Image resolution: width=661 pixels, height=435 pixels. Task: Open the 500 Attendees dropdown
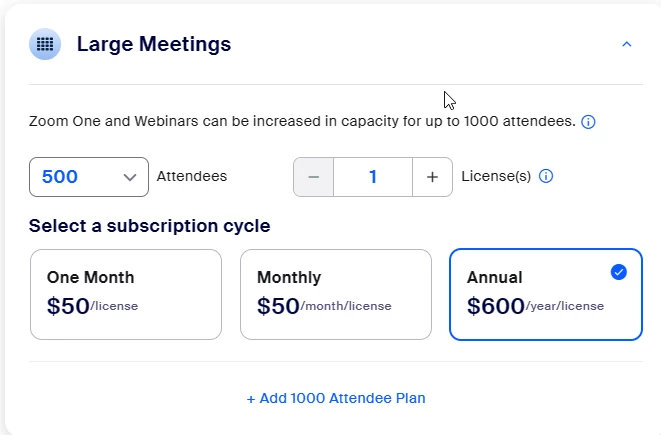pyautogui.click(x=88, y=177)
